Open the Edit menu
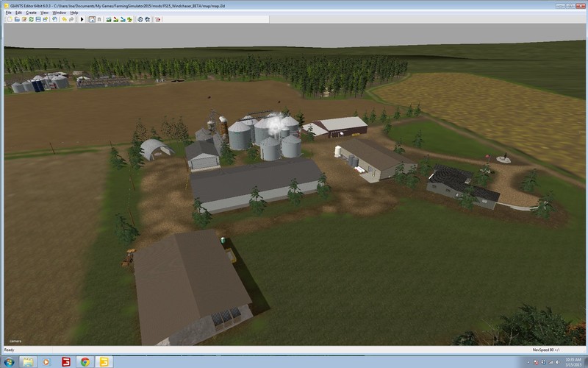This screenshot has height=368, width=588. pyautogui.click(x=19, y=13)
